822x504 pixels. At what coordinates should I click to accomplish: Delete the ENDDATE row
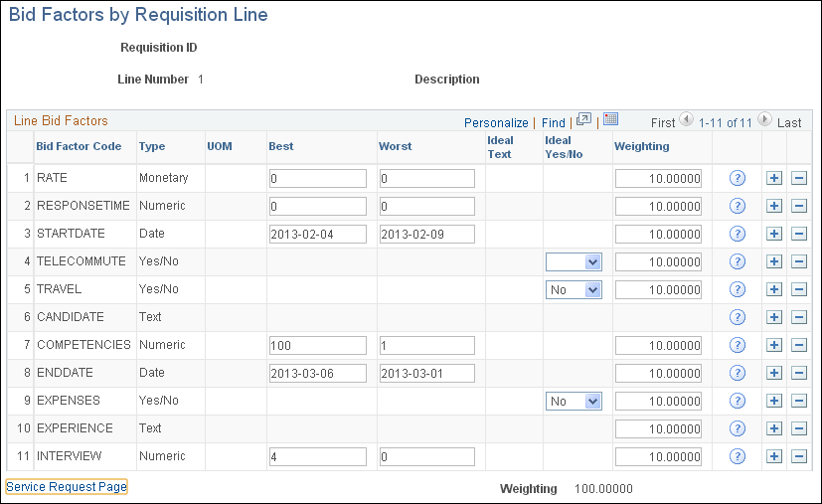[x=798, y=373]
